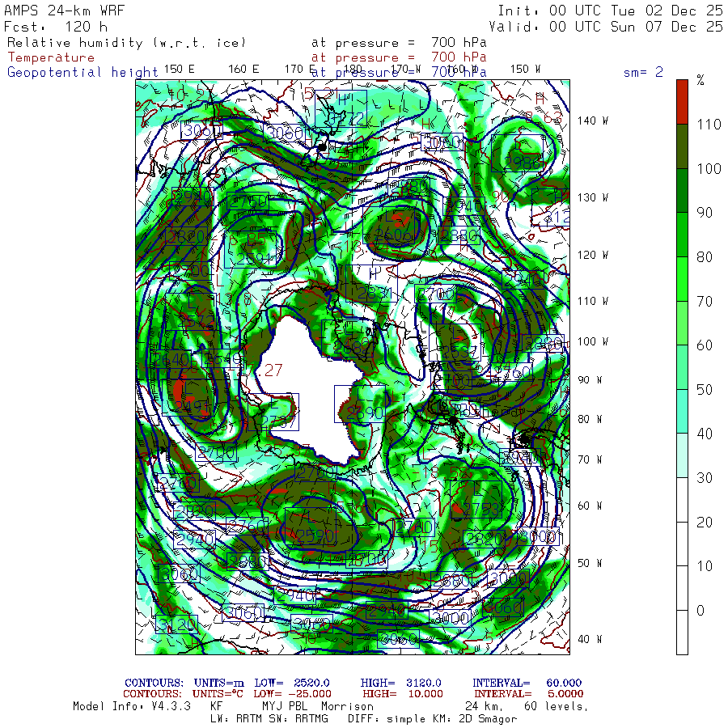Click the percent unit symbol above the colorbar
728x728 pixels.
(700, 80)
